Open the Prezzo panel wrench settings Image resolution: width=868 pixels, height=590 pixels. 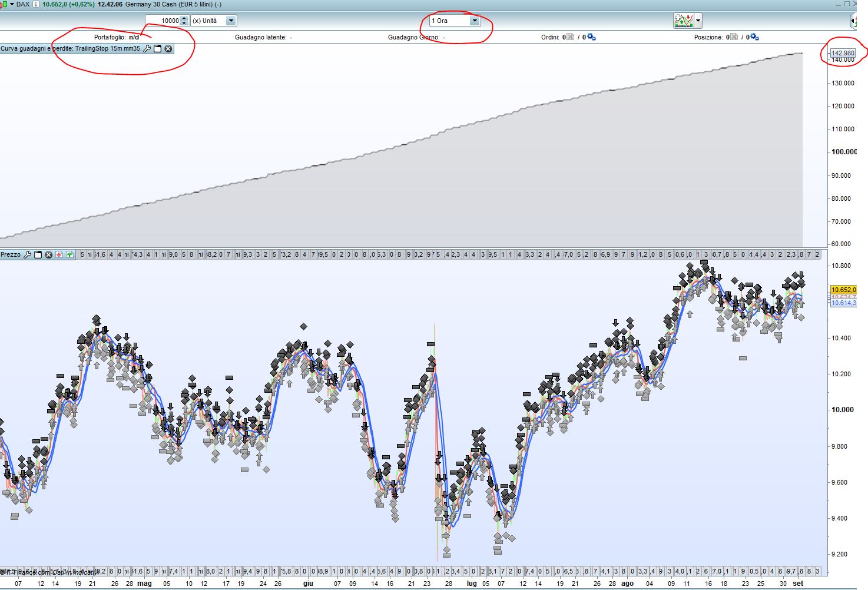point(27,255)
